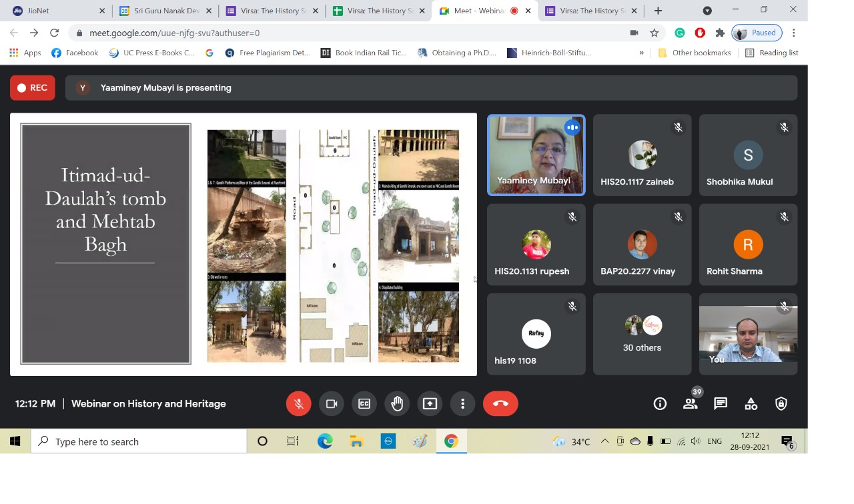The image size is (854, 504).
Task: Show hidden system tray icons
Action: [x=604, y=441]
